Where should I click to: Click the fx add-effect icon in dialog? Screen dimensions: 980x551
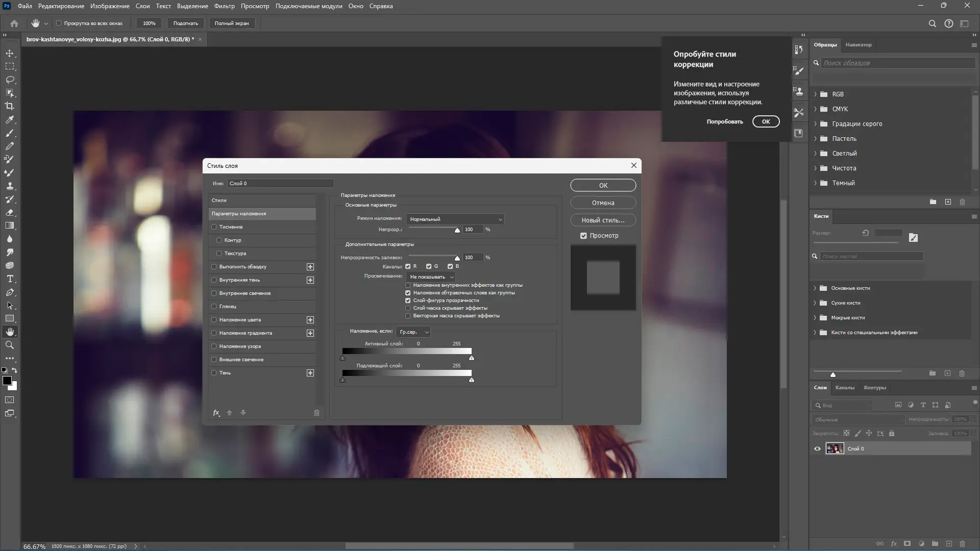(216, 413)
